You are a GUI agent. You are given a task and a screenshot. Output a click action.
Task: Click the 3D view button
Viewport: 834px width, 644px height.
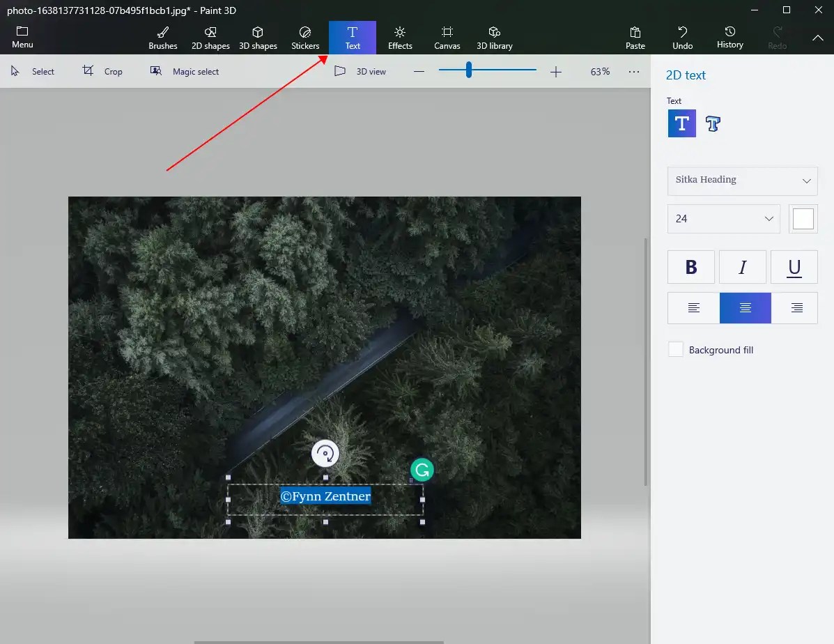click(x=360, y=70)
